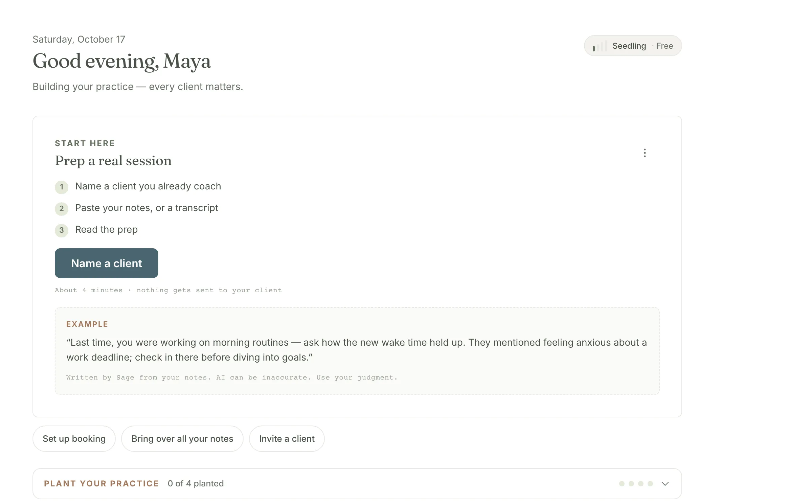Click the 'Prep a real session' heading
The image size is (812, 504).
pos(113,161)
